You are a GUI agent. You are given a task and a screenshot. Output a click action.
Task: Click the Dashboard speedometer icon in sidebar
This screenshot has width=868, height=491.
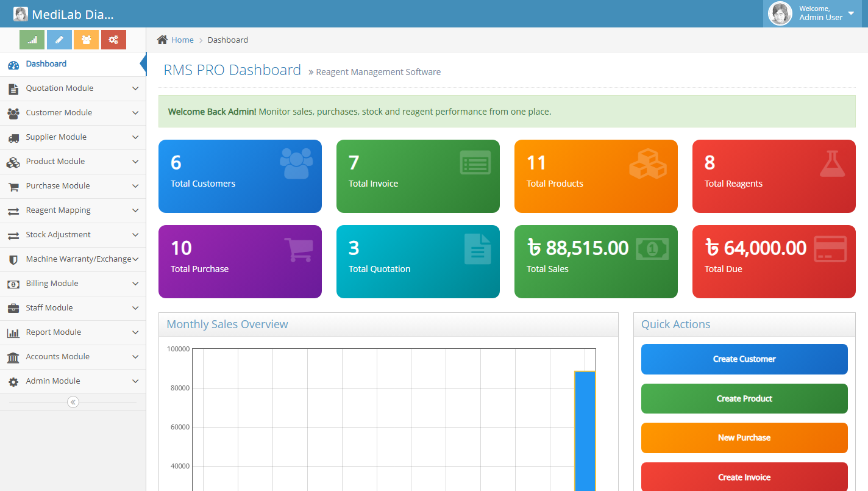coord(13,64)
